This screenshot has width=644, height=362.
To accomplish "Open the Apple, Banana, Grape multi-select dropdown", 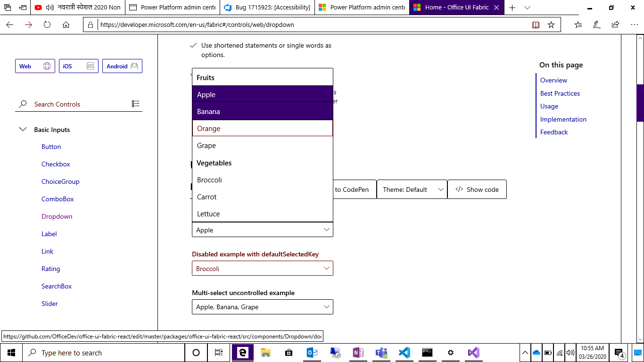I will pos(263,307).
